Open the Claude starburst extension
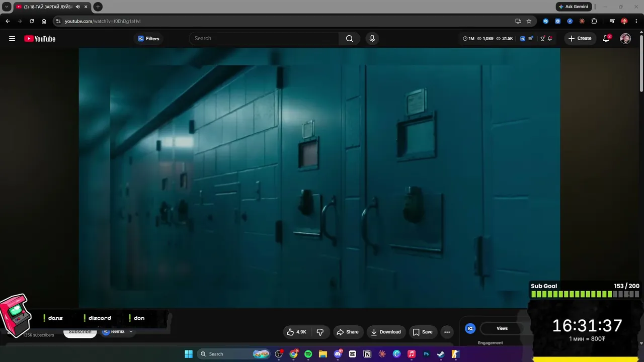 click(582, 21)
